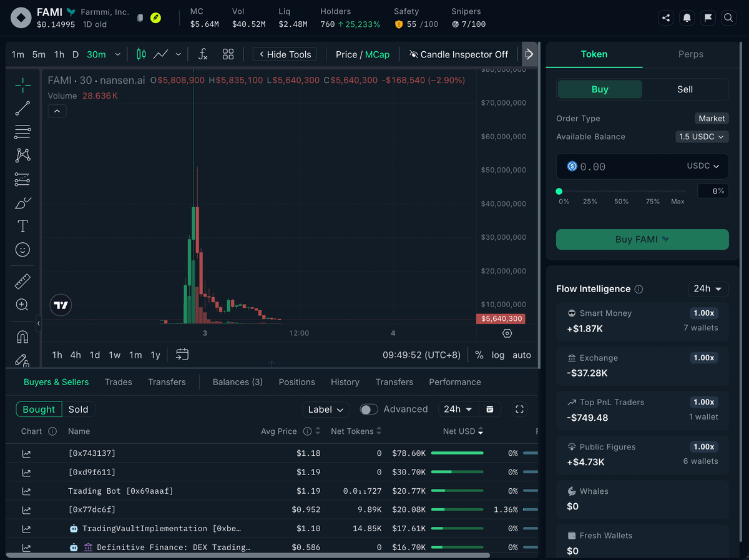Select the text annotation tool
Image resolution: width=749 pixels, height=560 pixels.
[x=22, y=226]
